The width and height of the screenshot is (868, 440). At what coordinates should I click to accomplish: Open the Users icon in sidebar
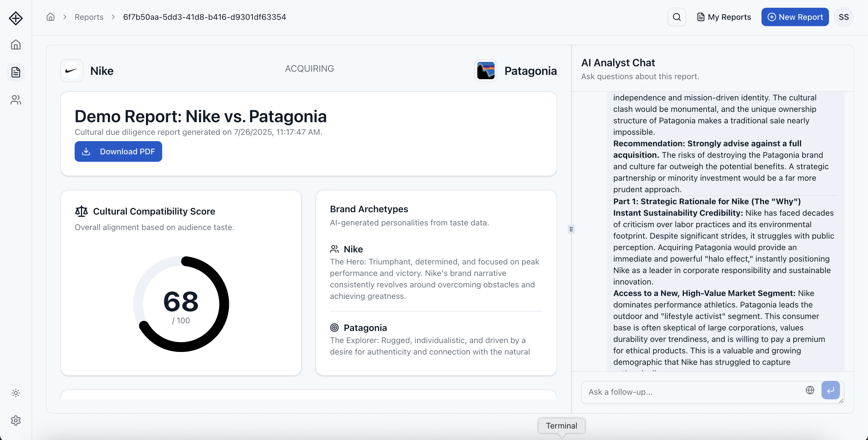coord(16,100)
